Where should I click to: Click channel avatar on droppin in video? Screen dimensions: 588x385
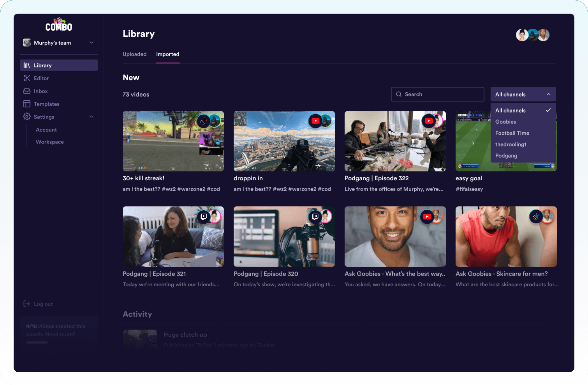(326, 121)
